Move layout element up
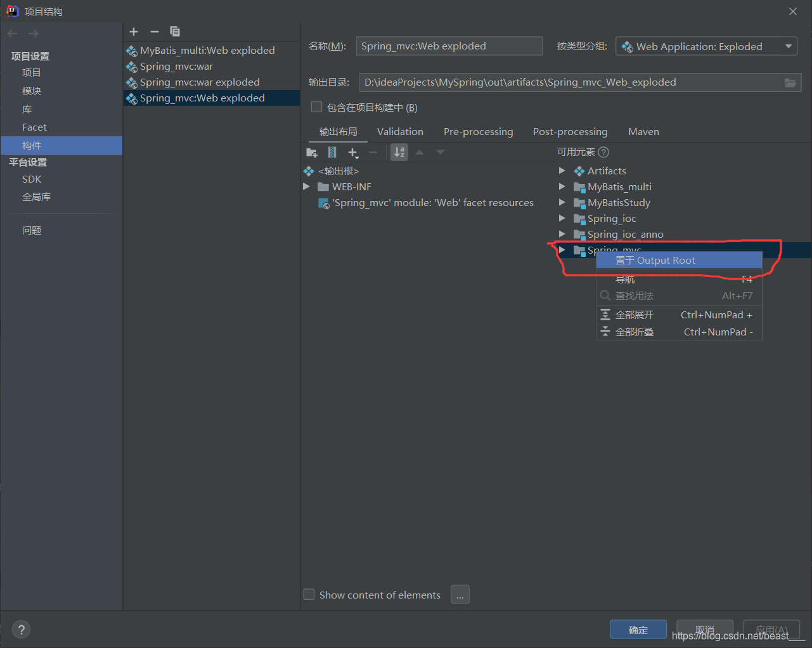 pyautogui.click(x=420, y=152)
